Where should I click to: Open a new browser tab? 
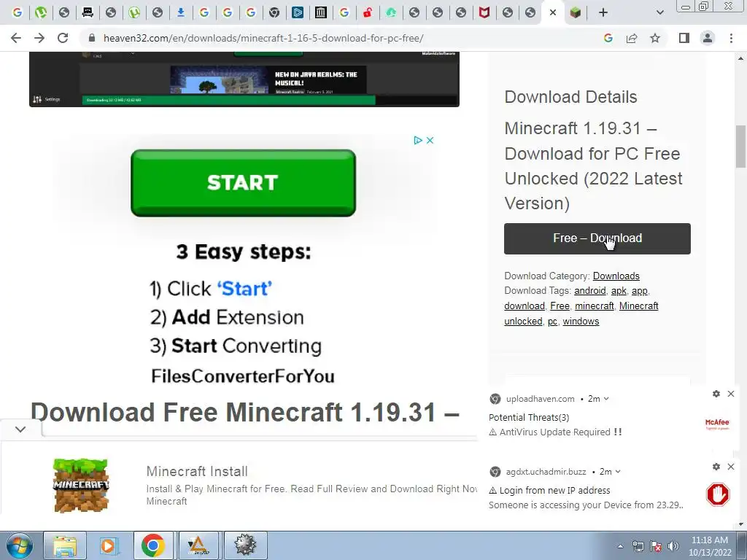pyautogui.click(x=603, y=12)
